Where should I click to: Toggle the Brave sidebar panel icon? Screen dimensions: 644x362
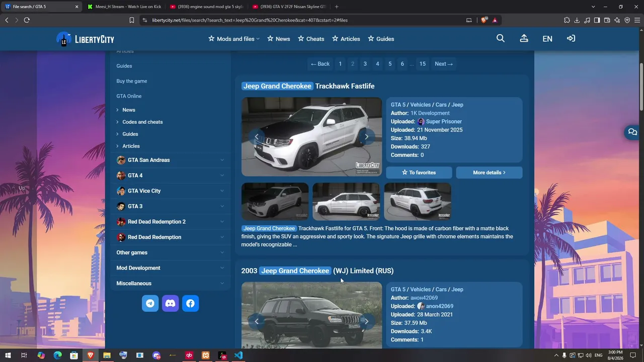point(597,20)
